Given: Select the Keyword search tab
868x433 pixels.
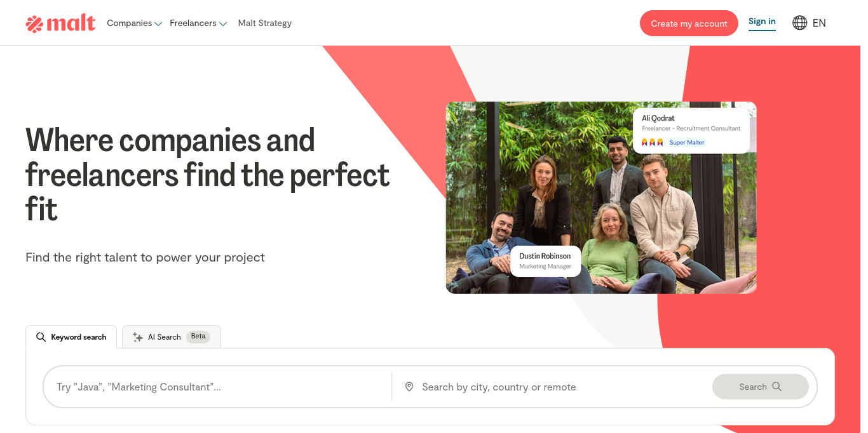Looking at the screenshot, I should click(71, 337).
